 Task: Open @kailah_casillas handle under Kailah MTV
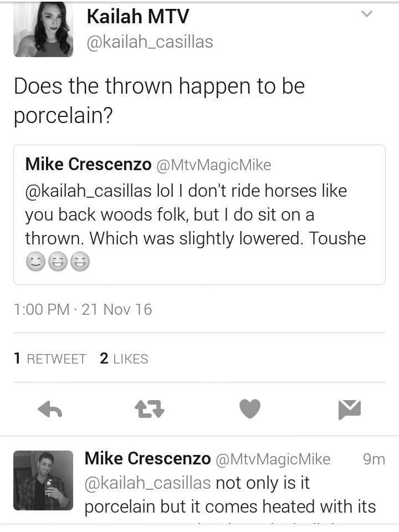[150, 42]
